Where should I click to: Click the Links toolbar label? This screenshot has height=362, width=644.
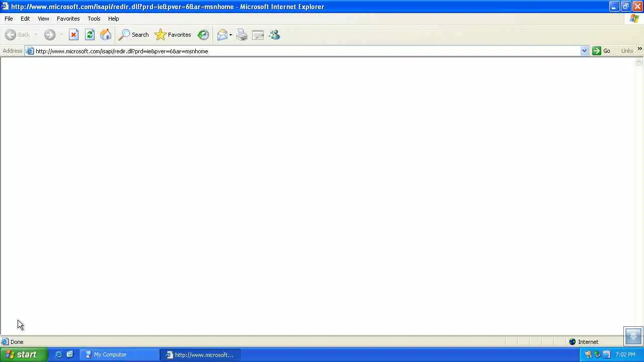point(627,51)
